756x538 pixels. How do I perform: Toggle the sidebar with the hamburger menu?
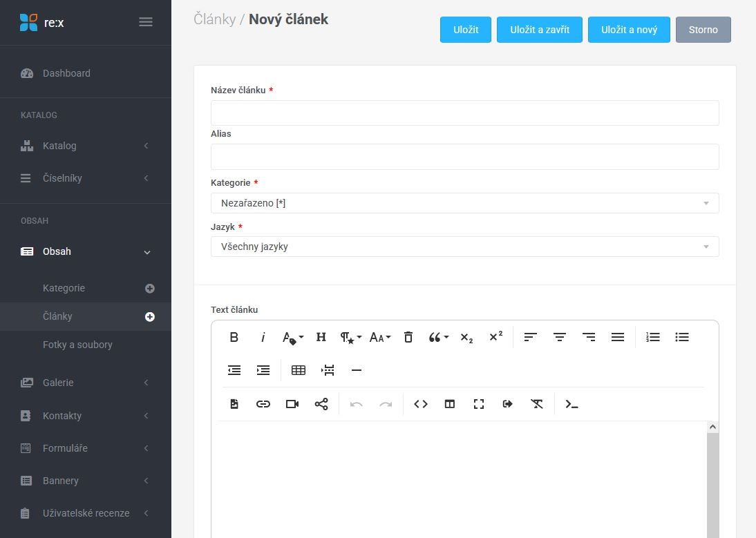(x=146, y=22)
